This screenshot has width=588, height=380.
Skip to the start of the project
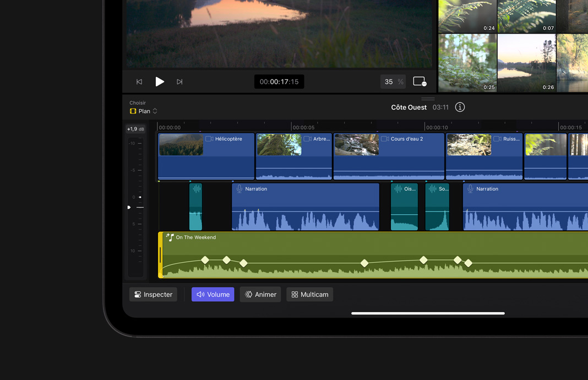[139, 81]
